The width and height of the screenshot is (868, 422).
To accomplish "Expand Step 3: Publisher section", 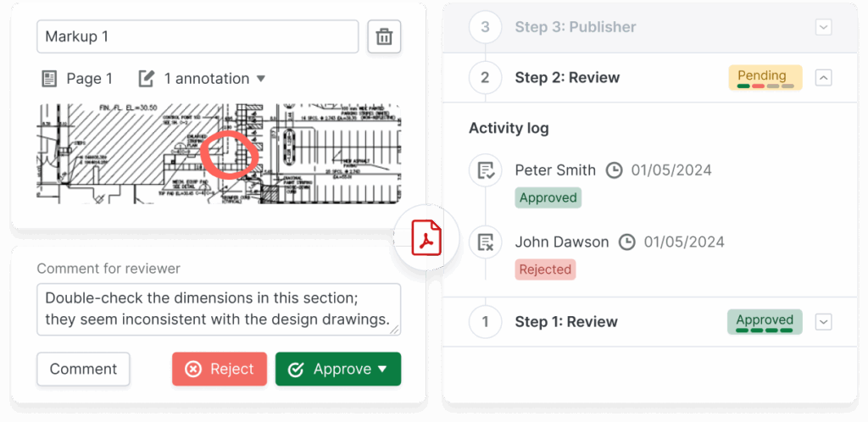I will tap(823, 27).
